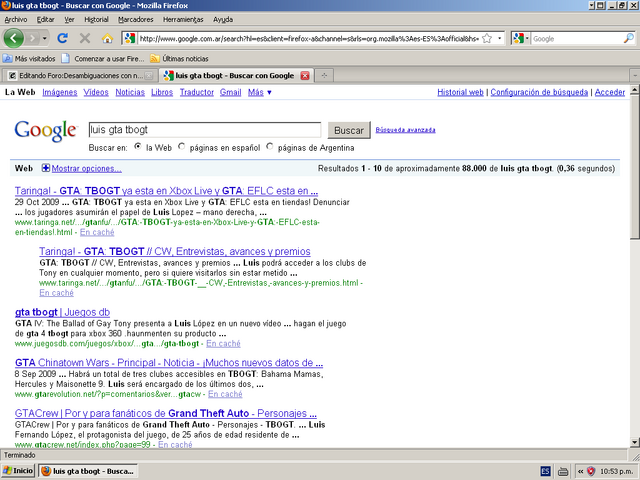Close the luis gta tbogt search tab
Screen dimensions: 640x480
[x=304, y=76]
